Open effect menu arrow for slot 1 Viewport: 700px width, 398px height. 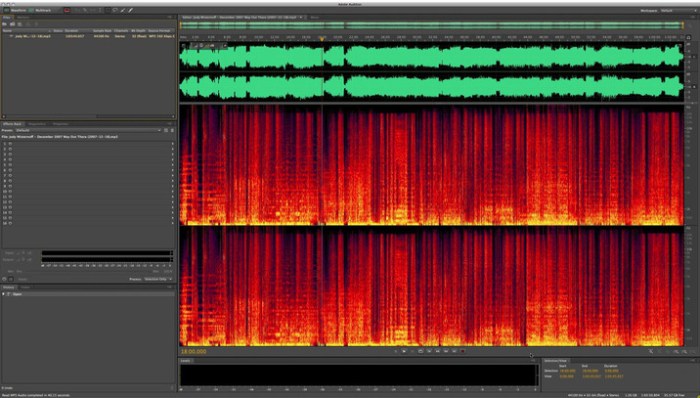click(x=172, y=144)
